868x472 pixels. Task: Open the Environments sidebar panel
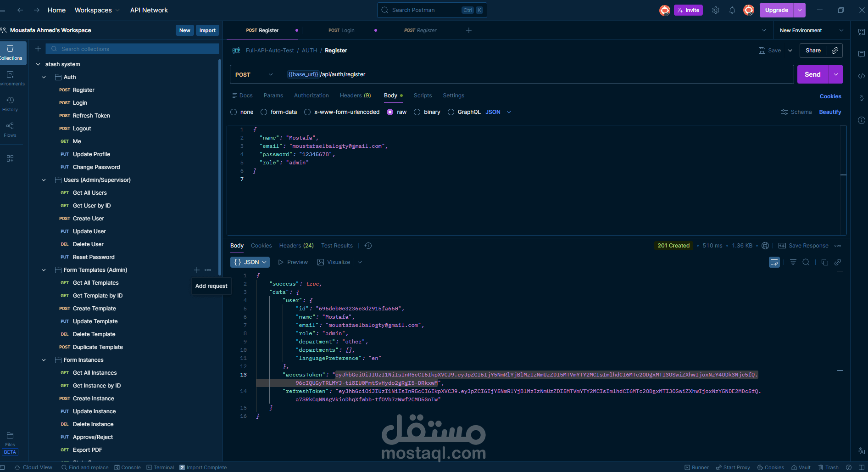(x=10, y=79)
